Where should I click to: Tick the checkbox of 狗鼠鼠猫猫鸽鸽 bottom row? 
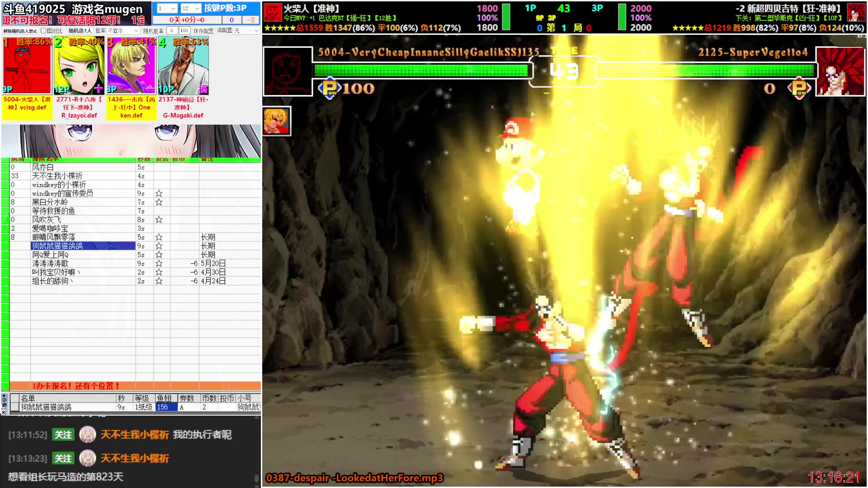(15, 407)
